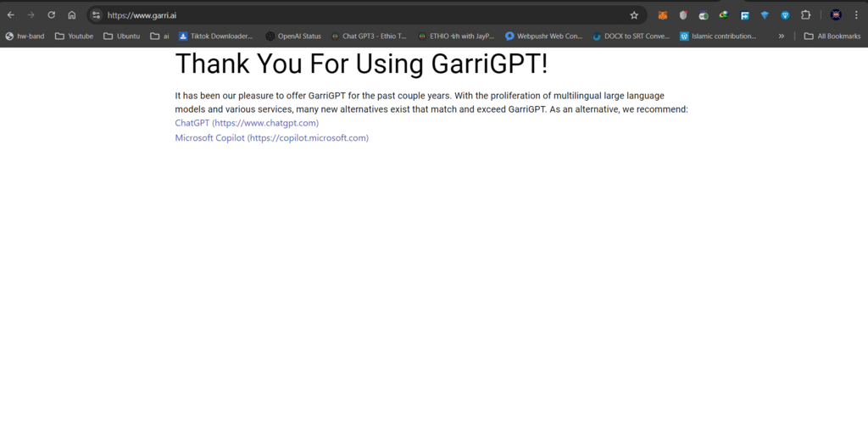Open Chrome's three-dot menu
This screenshot has height=440, width=868.
[856, 15]
